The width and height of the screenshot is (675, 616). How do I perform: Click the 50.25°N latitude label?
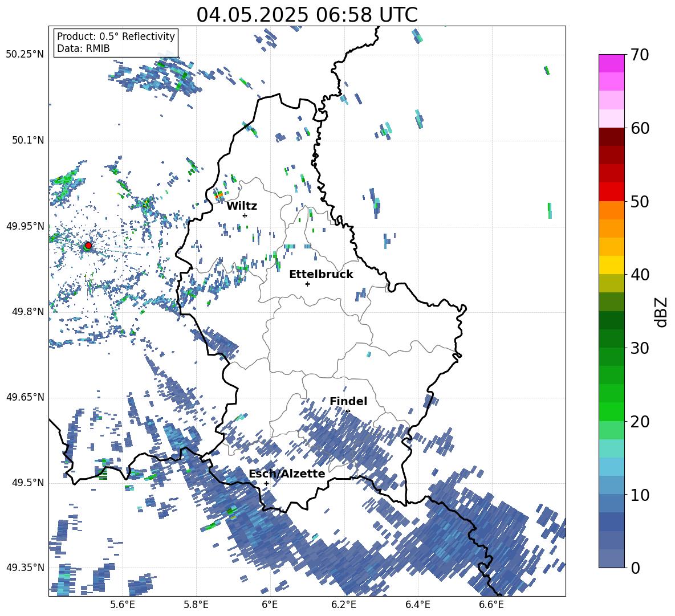click(x=25, y=55)
